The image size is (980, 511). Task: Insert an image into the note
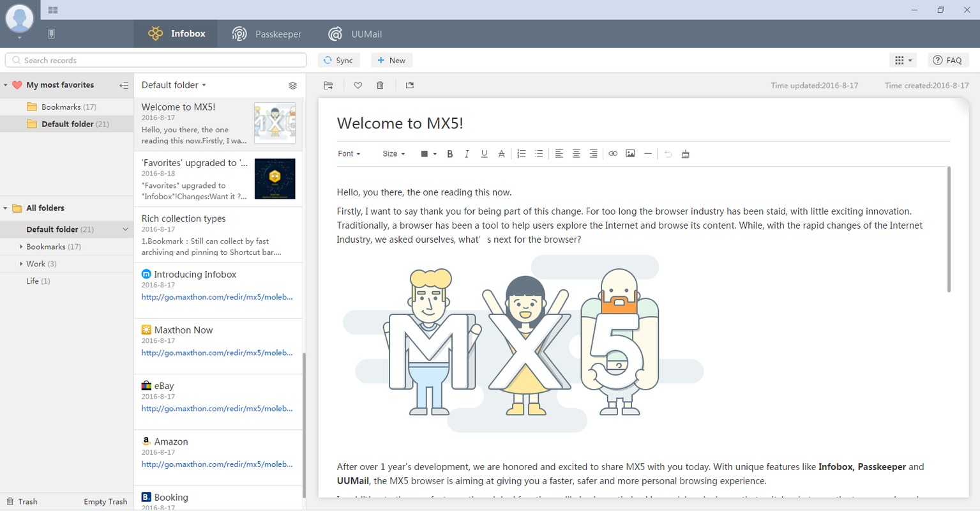[630, 154]
